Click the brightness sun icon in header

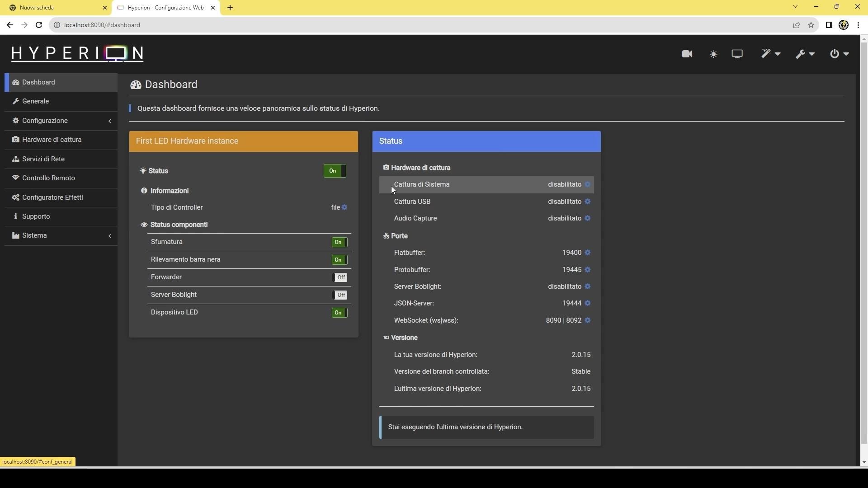click(713, 54)
